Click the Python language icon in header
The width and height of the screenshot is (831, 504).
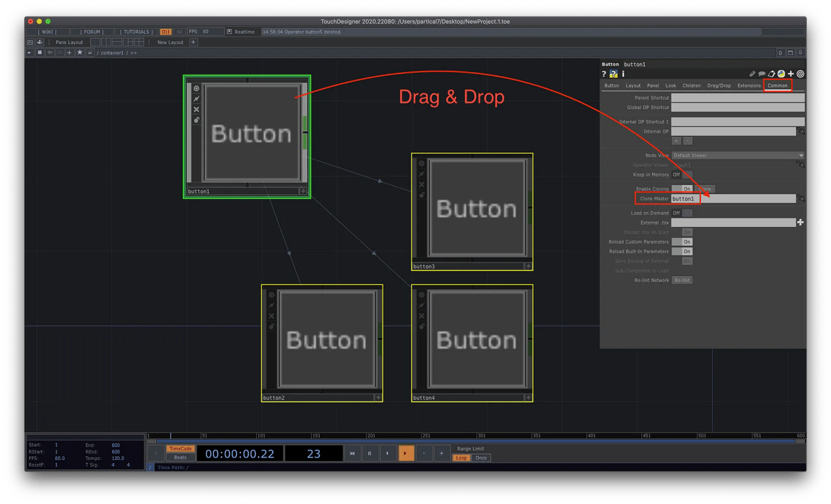click(x=781, y=74)
